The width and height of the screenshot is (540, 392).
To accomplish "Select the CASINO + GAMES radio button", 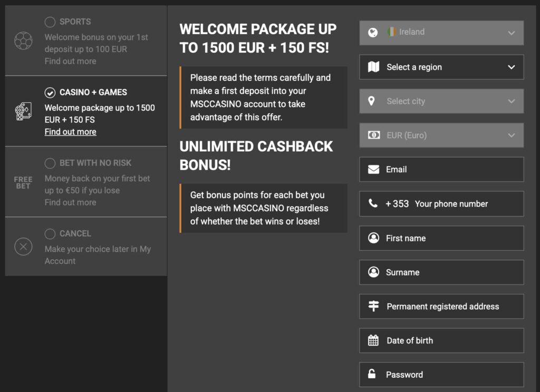I will coord(50,93).
